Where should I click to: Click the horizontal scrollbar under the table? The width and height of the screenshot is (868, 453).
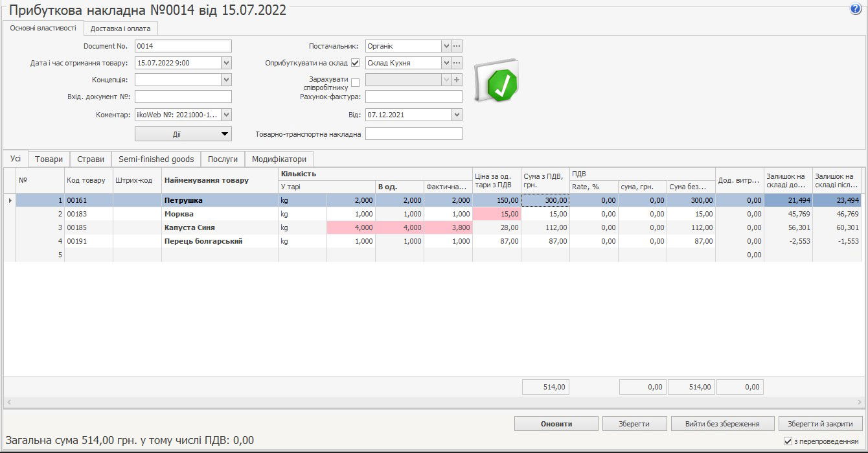pos(433,402)
